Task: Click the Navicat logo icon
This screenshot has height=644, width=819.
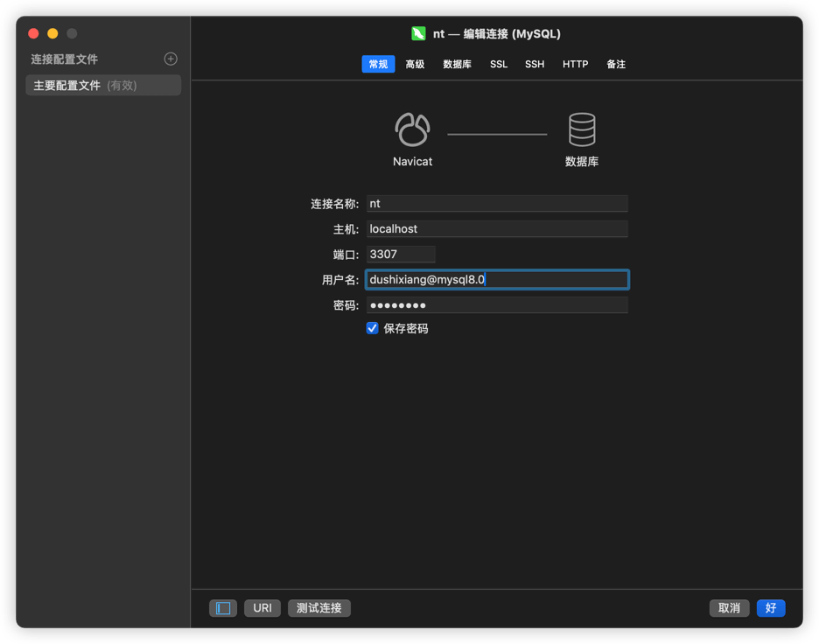Action: click(x=412, y=129)
